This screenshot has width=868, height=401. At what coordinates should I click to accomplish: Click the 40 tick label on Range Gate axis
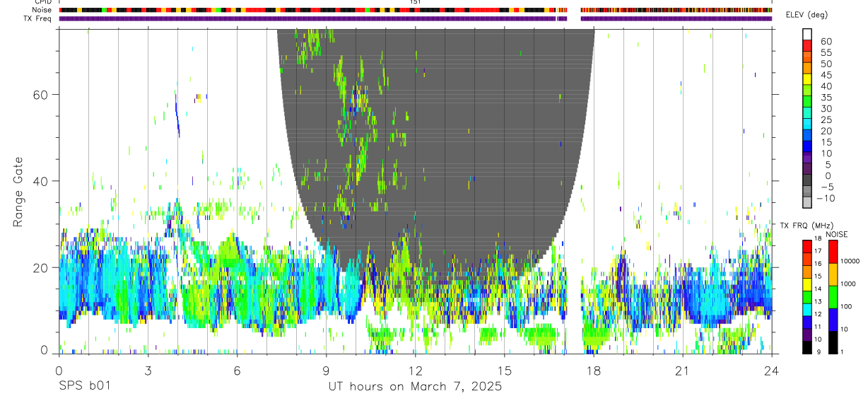pos(42,181)
